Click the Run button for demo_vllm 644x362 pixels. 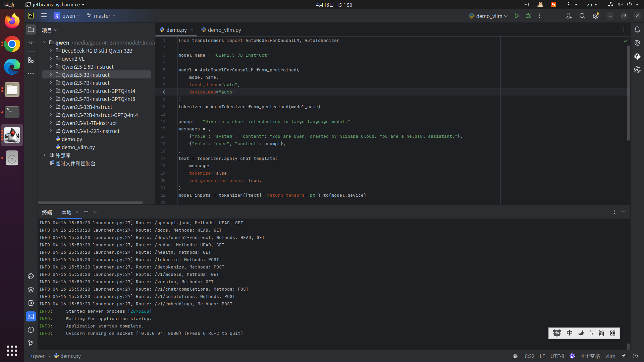pyautogui.click(x=517, y=16)
